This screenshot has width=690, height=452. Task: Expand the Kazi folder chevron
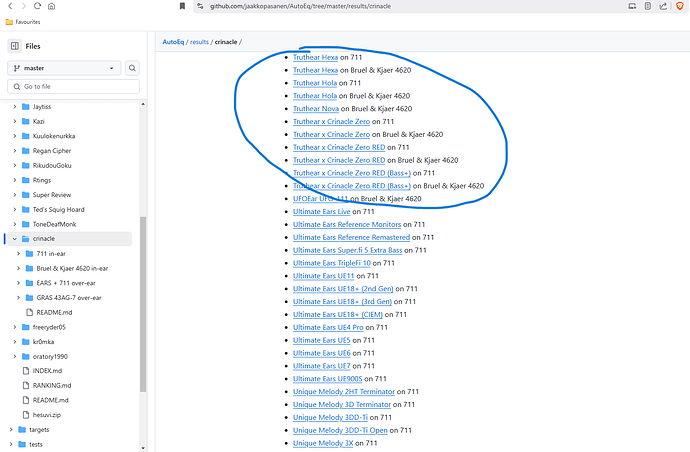pos(15,121)
